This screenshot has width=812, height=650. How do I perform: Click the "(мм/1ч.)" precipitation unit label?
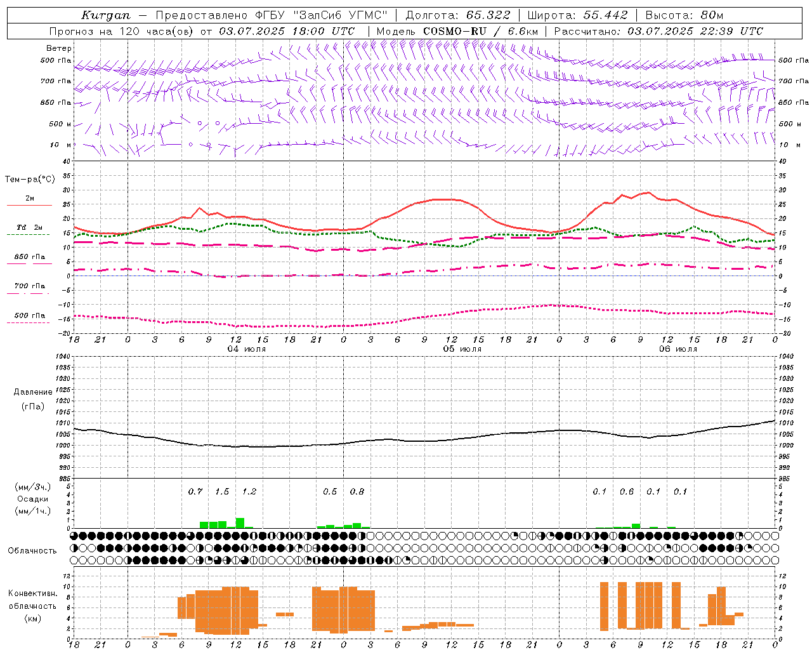[33, 511]
